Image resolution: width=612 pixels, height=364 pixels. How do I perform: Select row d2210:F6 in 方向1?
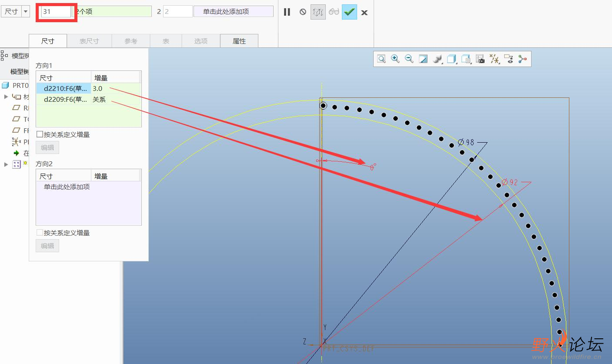[64, 88]
